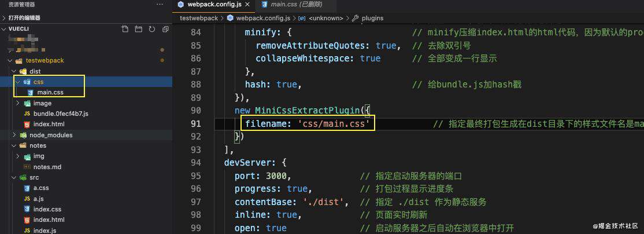Screen dimensions: 644x234
Task: Click the CSS icon of index.css
Action: click(x=27, y=209)
